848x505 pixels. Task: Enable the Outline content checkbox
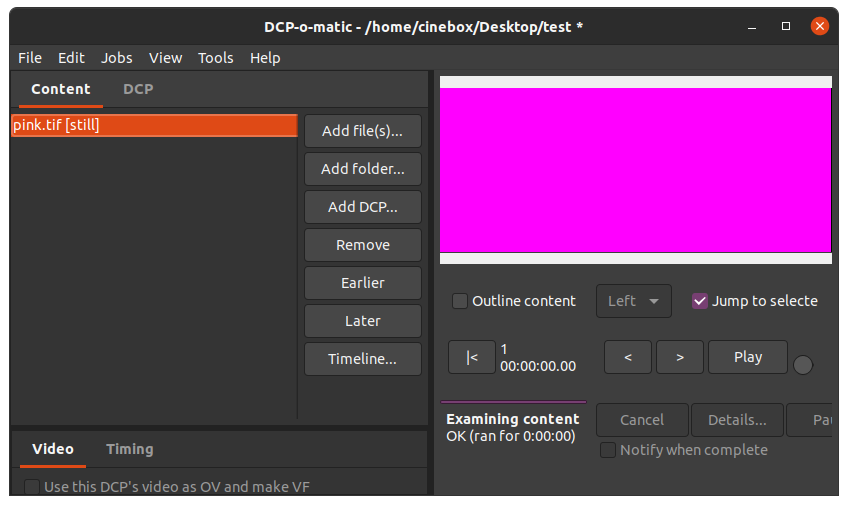point(460,301)
